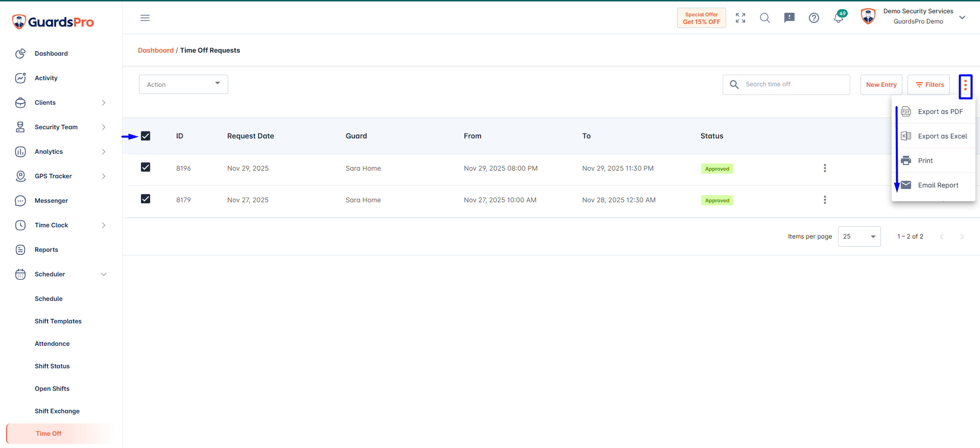Open the Items per page dropdown

(859, 237)
